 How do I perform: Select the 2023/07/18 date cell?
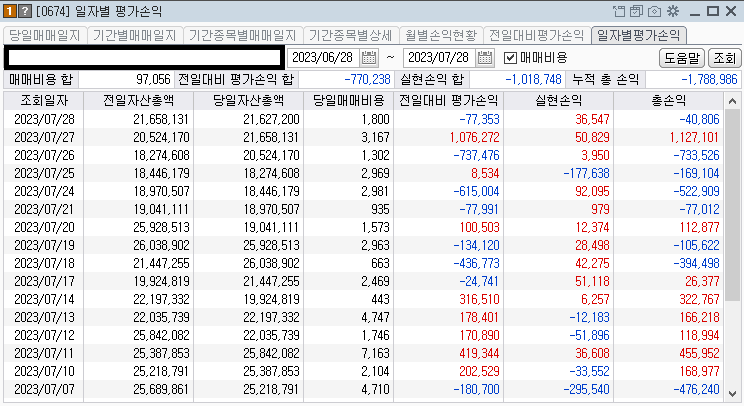click(44, 263)
